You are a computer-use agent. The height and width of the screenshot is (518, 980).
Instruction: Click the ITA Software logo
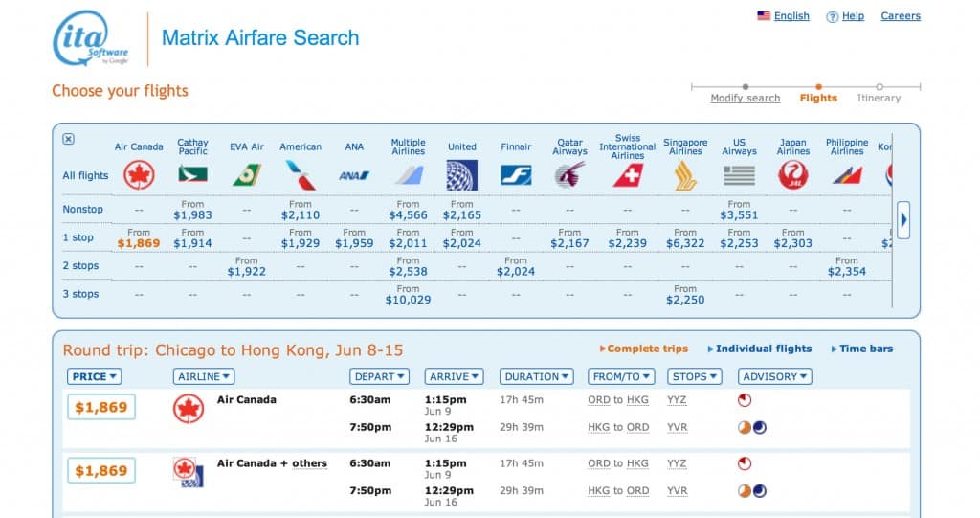pyautogui.click(x=91, y=39)
